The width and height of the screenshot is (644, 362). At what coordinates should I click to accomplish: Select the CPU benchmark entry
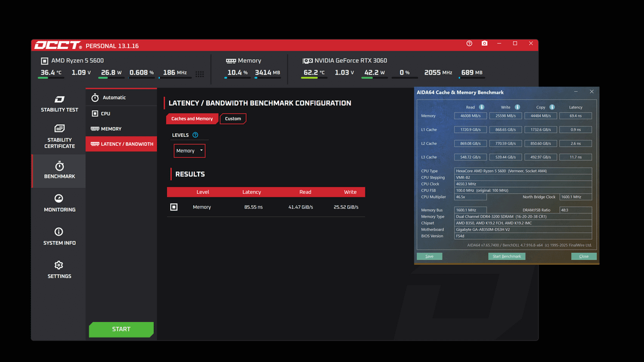point(121,113)
